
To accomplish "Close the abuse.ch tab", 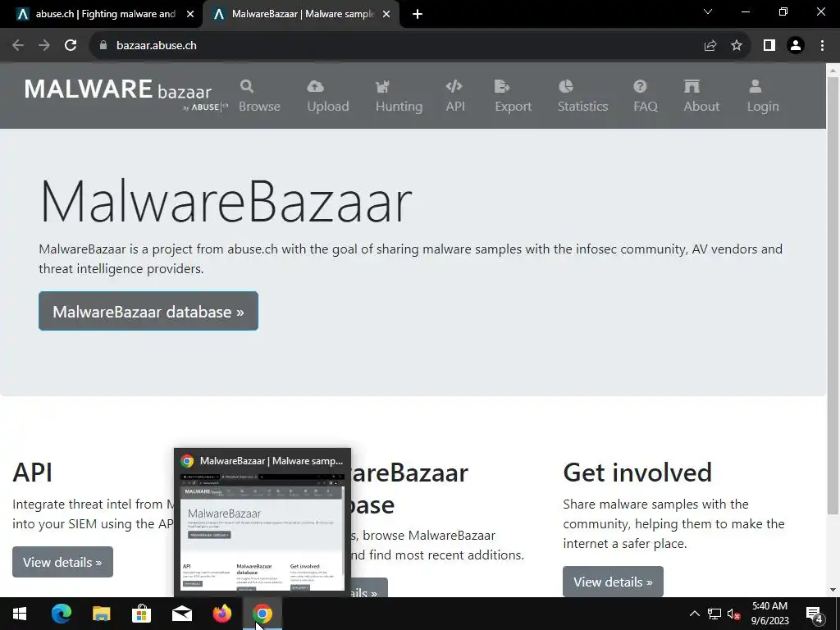I will [x=190, y=15].
